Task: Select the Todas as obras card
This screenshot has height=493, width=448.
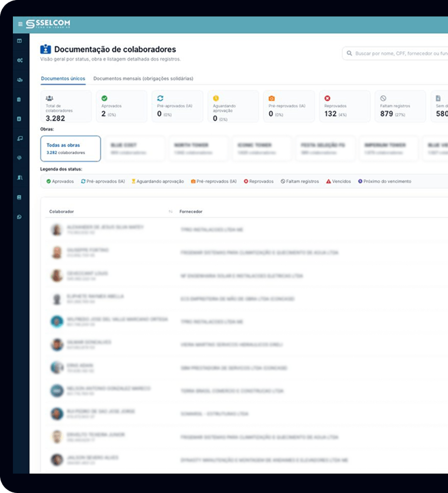Action: pos(71,149)
